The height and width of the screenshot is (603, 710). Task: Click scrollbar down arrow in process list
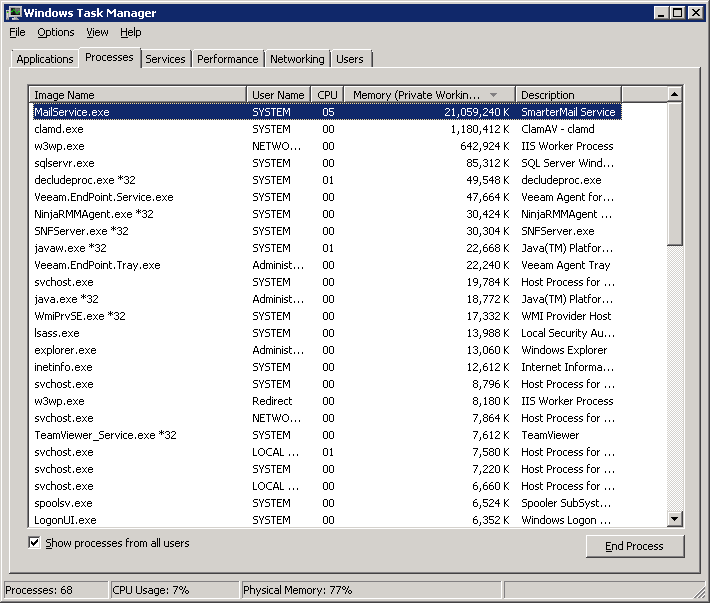point(674,519)
